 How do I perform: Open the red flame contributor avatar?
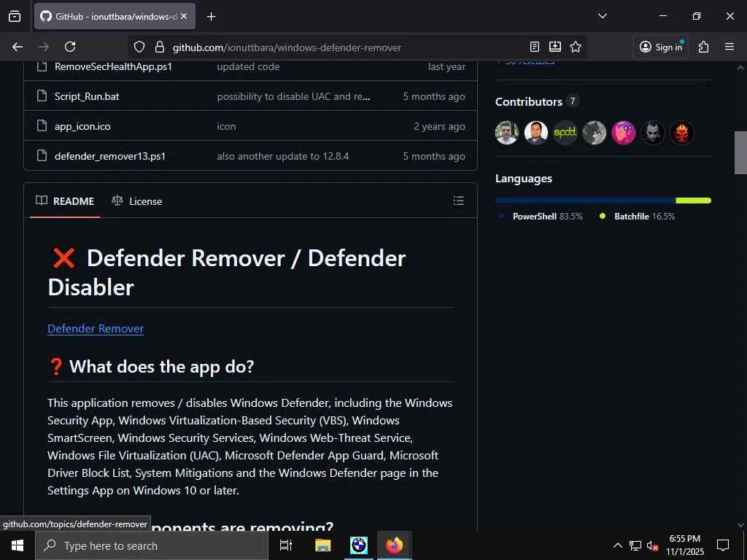coord(682,133)
